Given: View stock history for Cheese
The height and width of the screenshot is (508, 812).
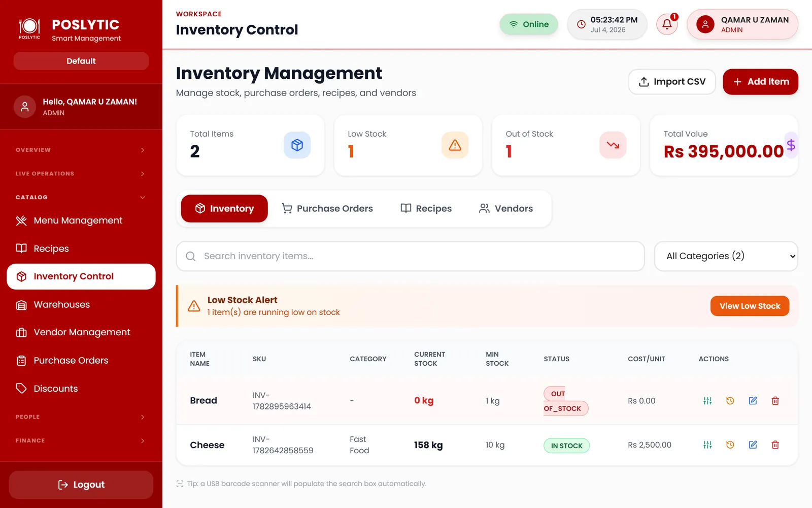Looking at the screenshot, I should (730, 445).
